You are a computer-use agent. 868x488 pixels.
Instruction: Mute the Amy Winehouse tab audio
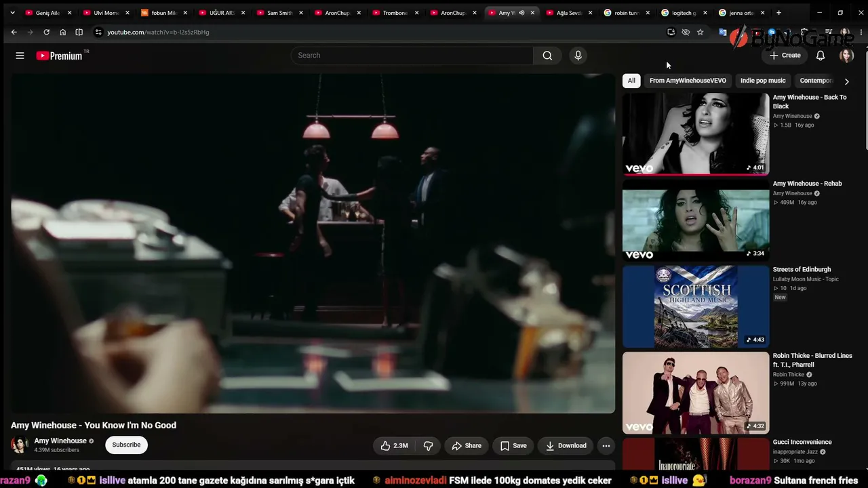pos(521,13)
